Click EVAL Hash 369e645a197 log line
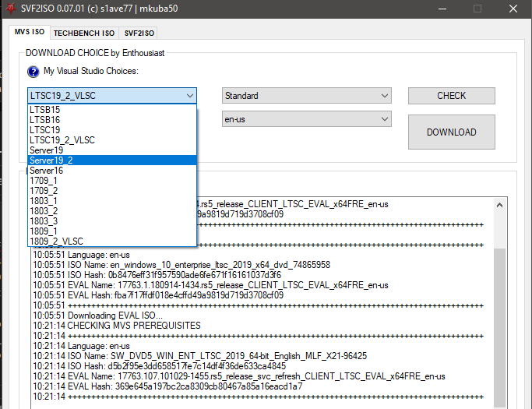The image size is (532, 409). (167, 386)
